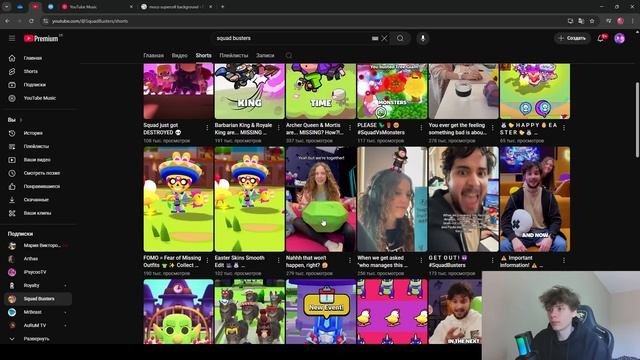
Task: Open more options for 'Nahhh that won't happen'
Action: 350,260
